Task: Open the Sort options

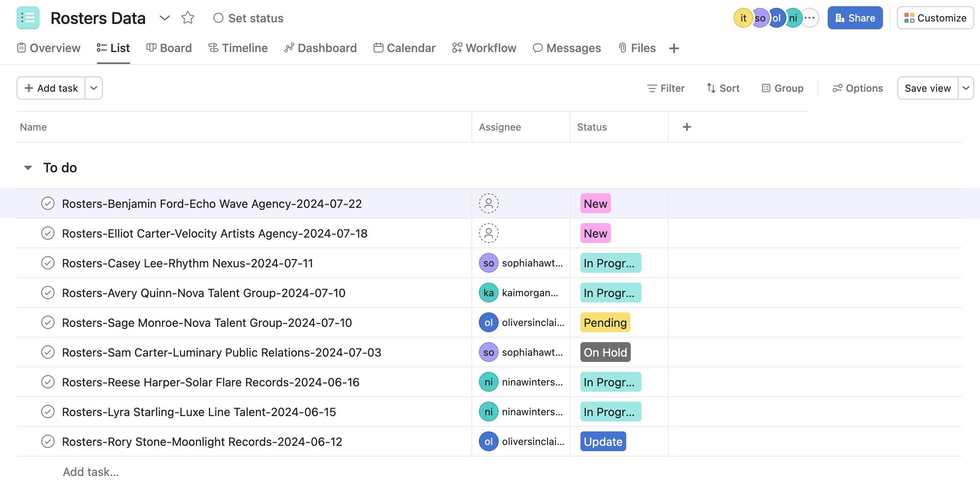Action: pyautogui.click(x=723, y=88)
